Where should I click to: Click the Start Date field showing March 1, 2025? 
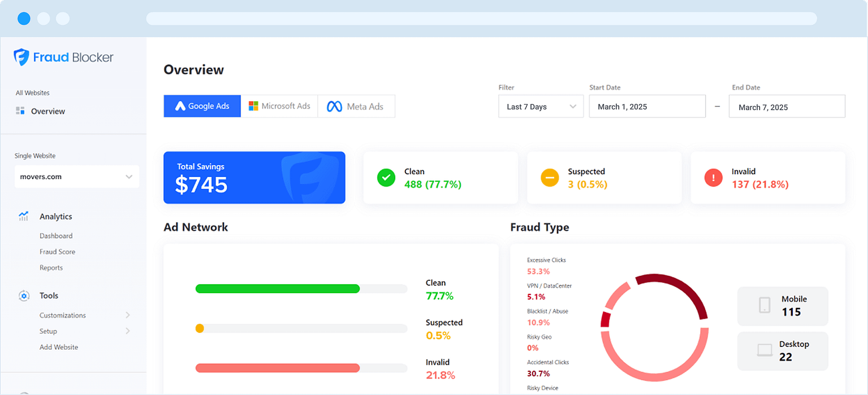(x=647, y=106)
